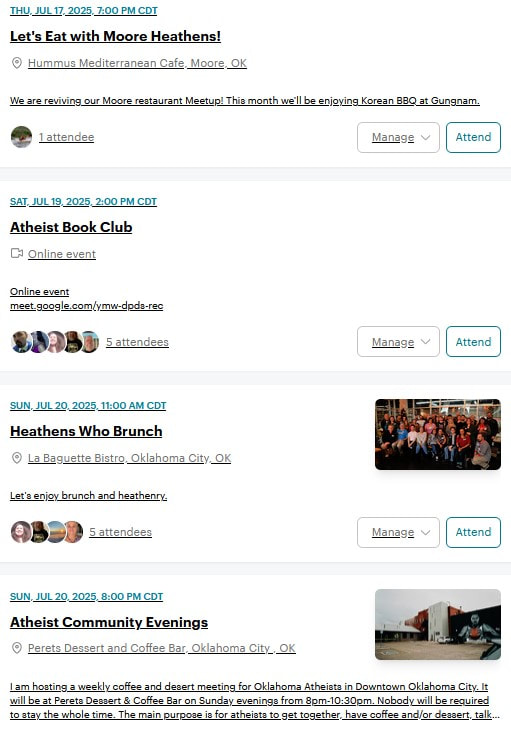This screenshot has width=511, height=732.
Task: Click the video camera icon for Online event
Action: (x=17, y=253)
